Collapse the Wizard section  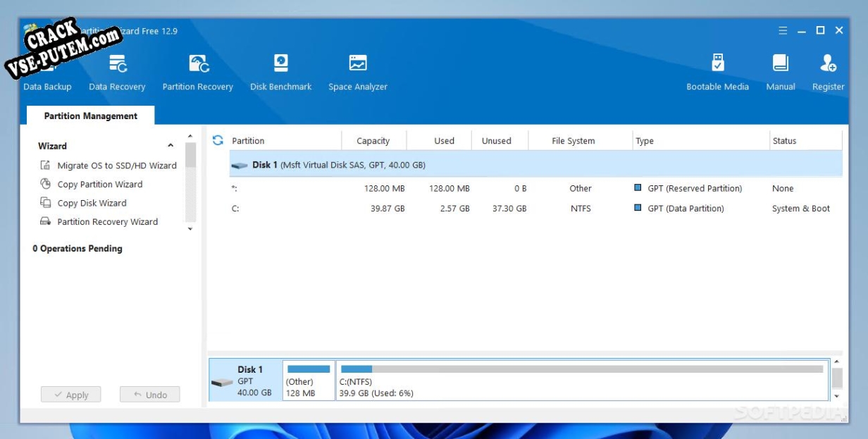pos(170,146)
